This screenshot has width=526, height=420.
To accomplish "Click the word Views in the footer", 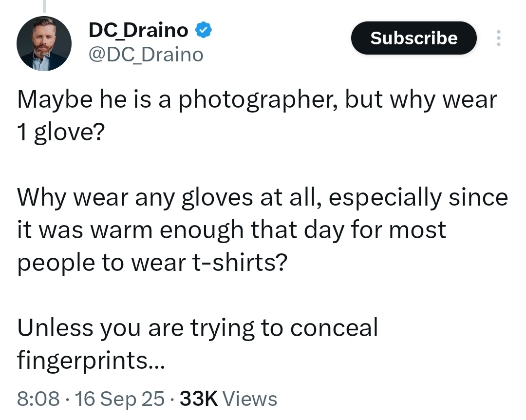I will click(x=250, y=399).
